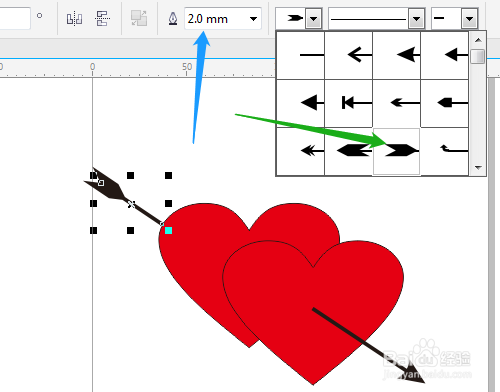
Task: Open the line style dropdown
Action: [x=416, y=19]
